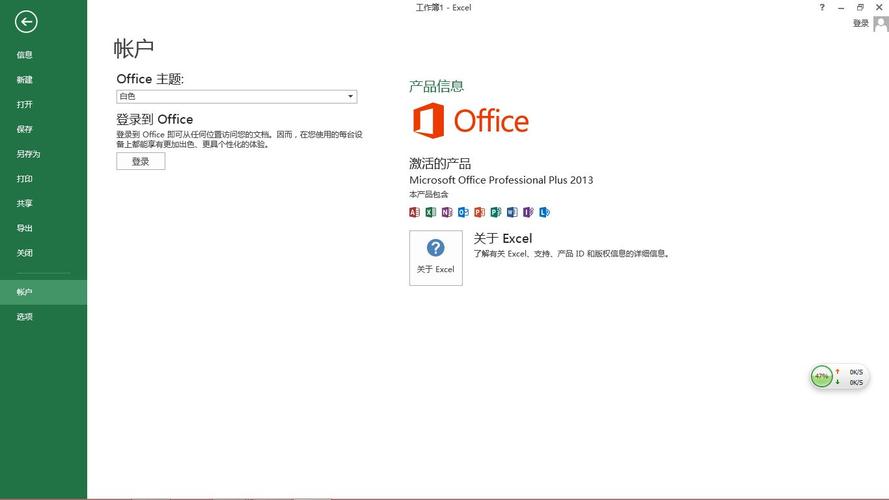
Task: Open the Office 主题 theme dropdown
Action: (236, 96)
